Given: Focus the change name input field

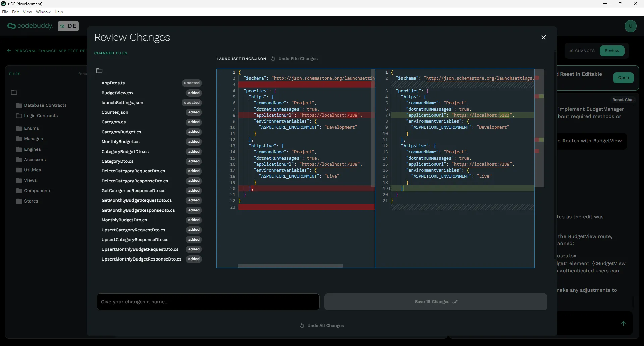Looking at the screenshot, I should [x=208, y=302].
